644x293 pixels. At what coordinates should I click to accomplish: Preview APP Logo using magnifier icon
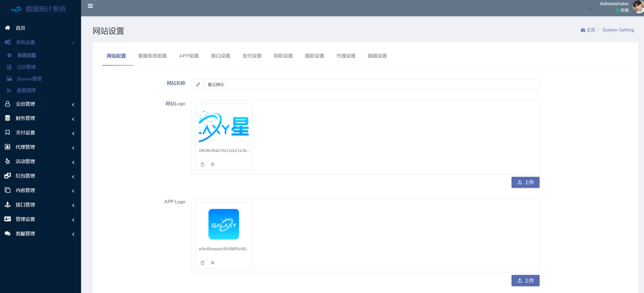tap(213, 263)
